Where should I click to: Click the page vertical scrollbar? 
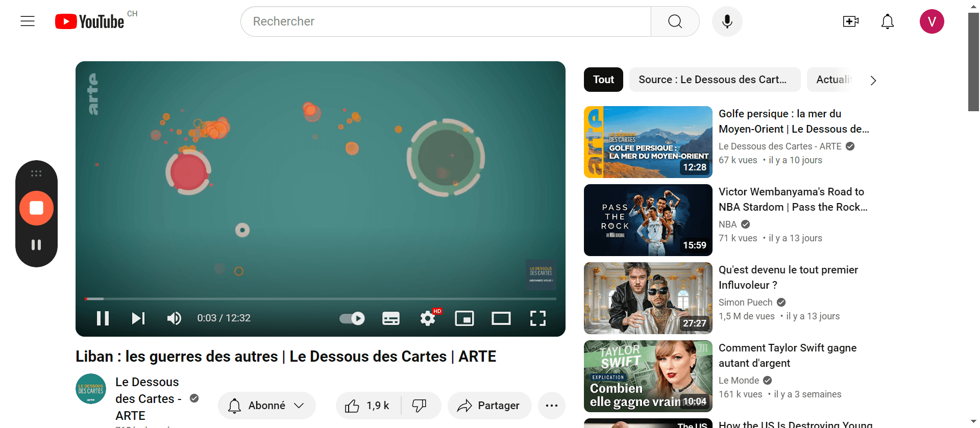(973, 61)
